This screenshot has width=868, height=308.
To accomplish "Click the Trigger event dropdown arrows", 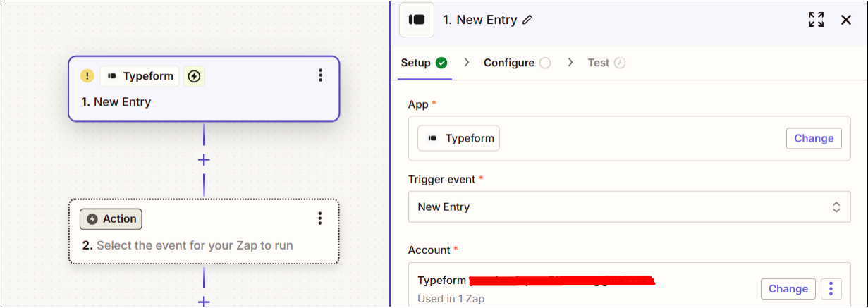I will tap(836, 207).
